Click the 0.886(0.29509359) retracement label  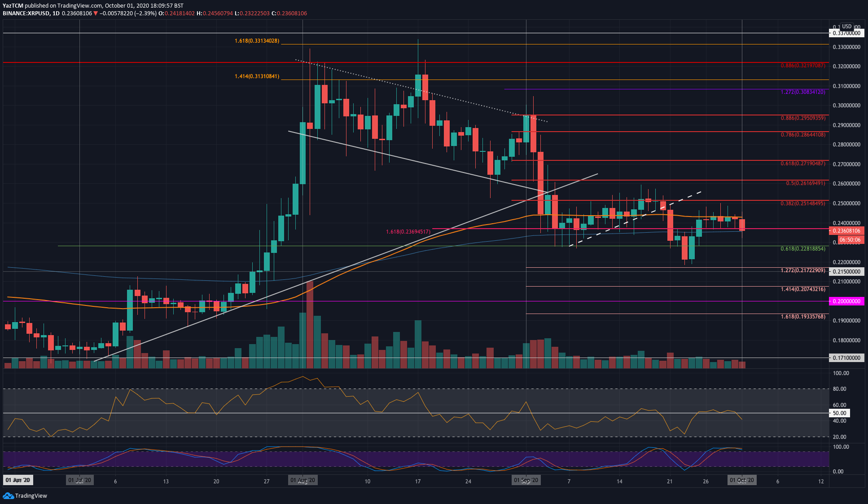point(803,118)
